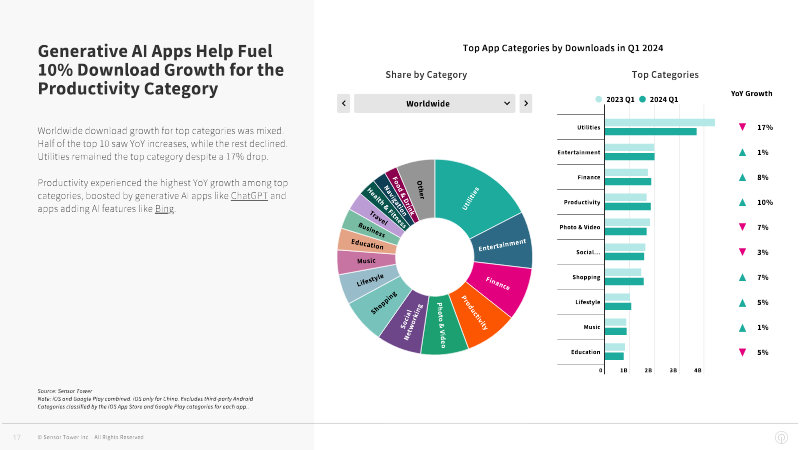Toggle the 2024 Q1 legend marker
800x450 pixels.
pyautogui.click(x=642, y=99)
